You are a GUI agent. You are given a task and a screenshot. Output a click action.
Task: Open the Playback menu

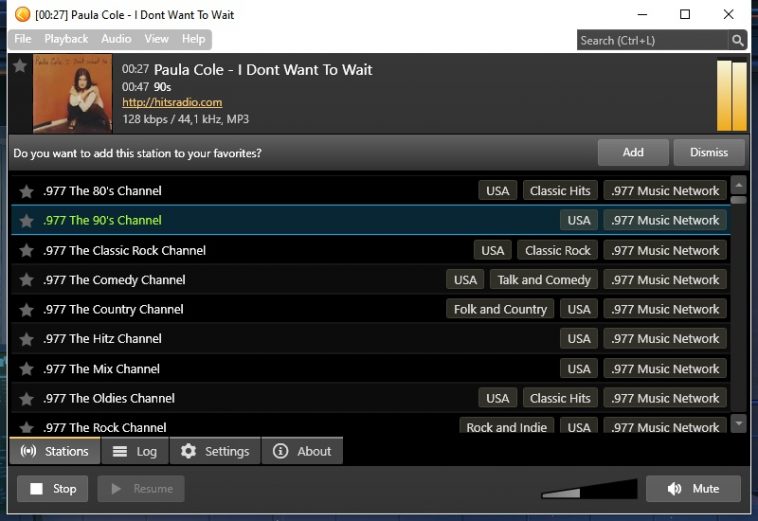pyautogui.click(x=66, y=39)
